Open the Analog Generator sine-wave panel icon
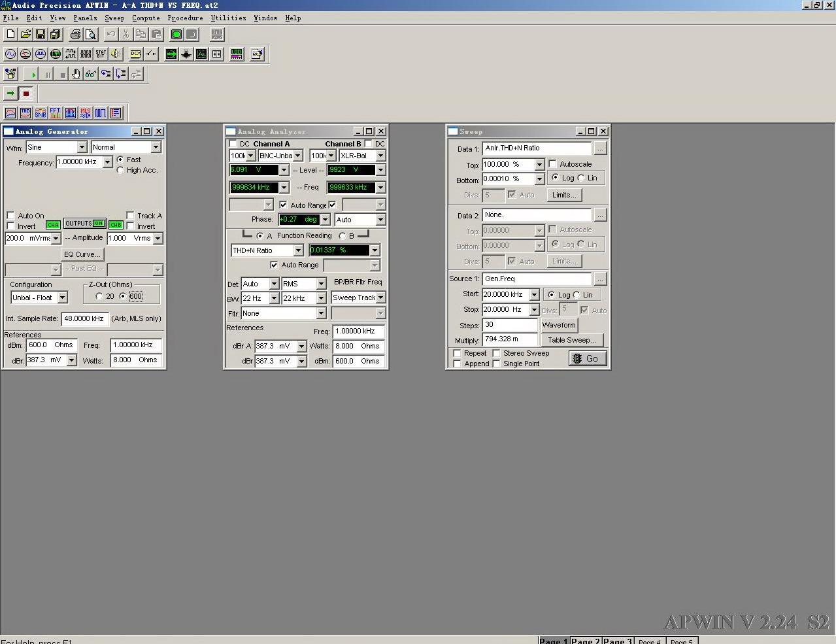The height and width of the screenshot is (644, 836). (10, 54)
